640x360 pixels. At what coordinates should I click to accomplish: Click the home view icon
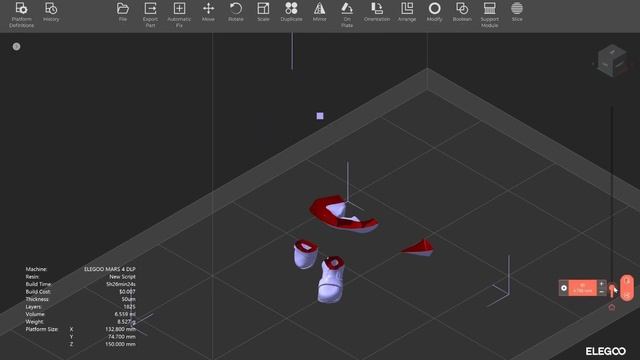(611, 307)
